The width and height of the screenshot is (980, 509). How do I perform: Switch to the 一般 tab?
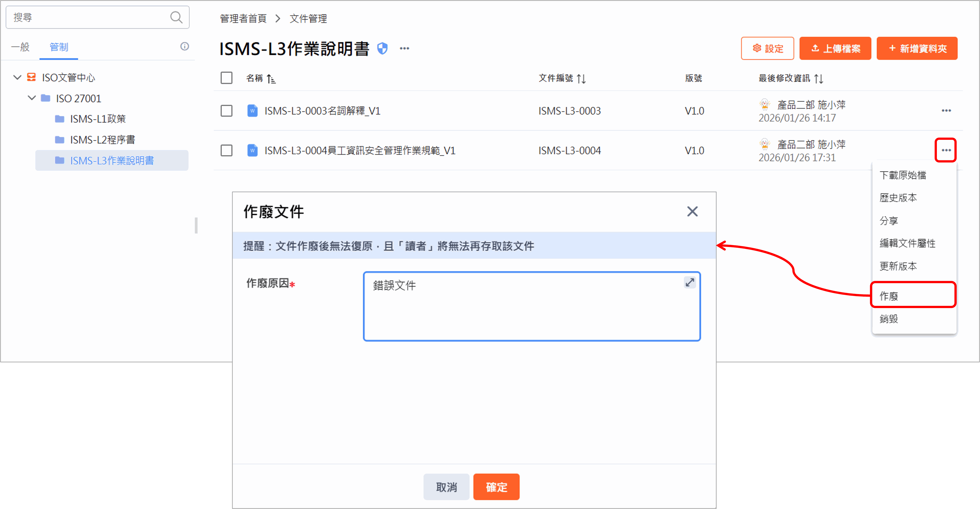point(20,47)
